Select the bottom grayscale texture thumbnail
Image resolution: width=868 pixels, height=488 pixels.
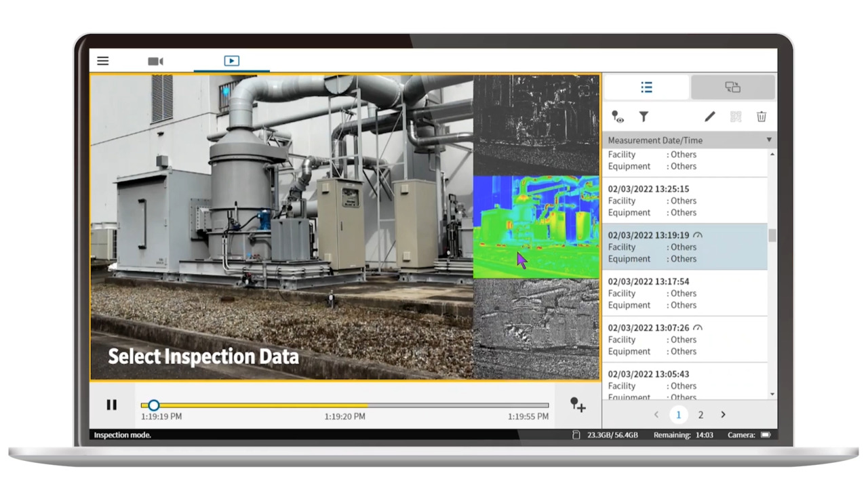536,329
